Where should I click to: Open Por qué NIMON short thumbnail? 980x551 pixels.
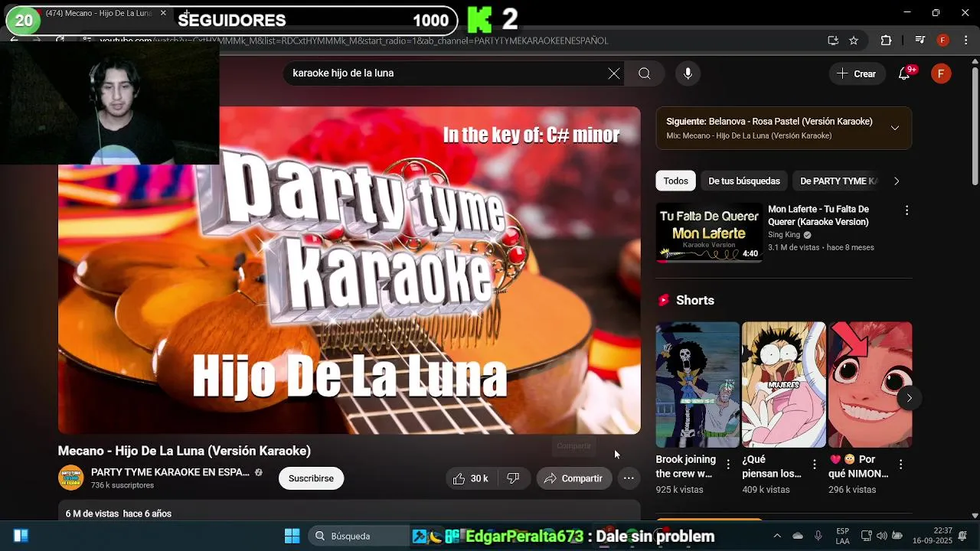click(871, 385)
